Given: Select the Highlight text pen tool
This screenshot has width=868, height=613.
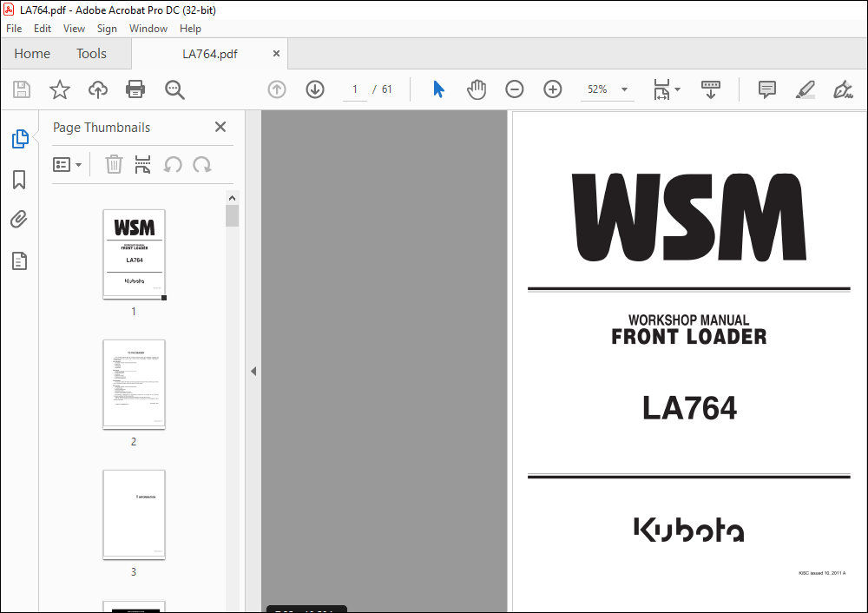Looking at the screenshot, I should tap(805, 89).
